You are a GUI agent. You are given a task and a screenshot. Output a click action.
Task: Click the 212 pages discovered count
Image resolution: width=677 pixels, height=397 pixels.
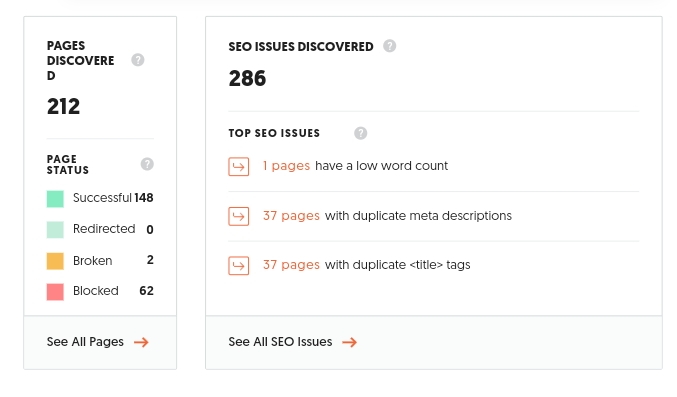point(63,106)
